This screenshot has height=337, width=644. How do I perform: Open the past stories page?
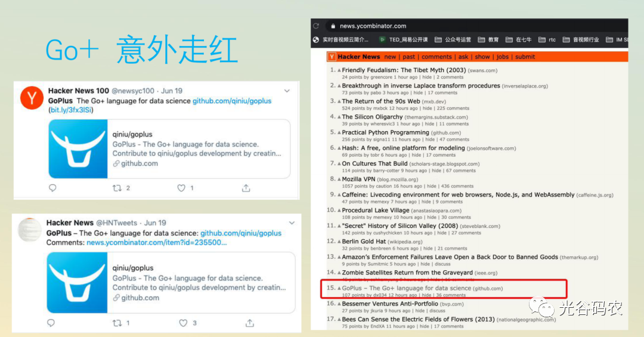click(x=408, y=57)
